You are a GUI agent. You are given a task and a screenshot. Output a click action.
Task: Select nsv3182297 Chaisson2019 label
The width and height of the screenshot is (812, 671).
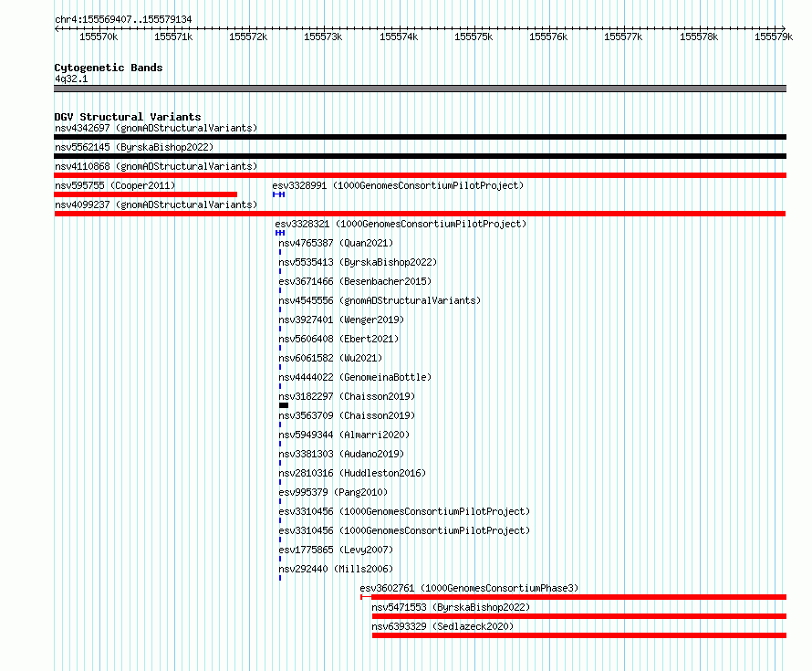coord(347,396)
